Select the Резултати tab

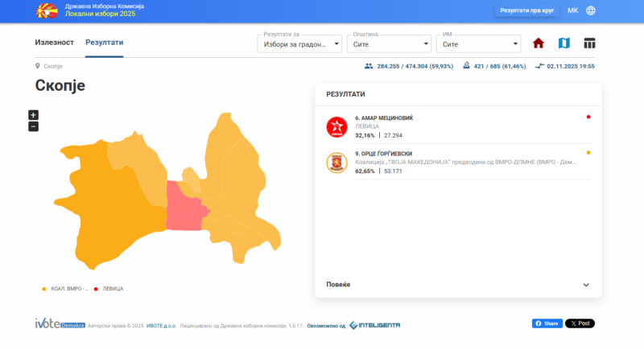click(x=105, y=42)
